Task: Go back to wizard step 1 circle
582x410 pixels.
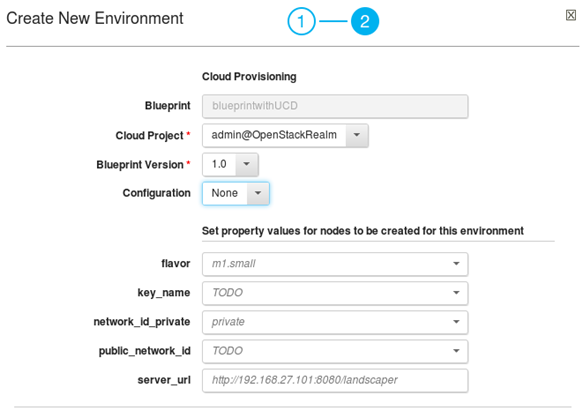Action: click(301, 21)
